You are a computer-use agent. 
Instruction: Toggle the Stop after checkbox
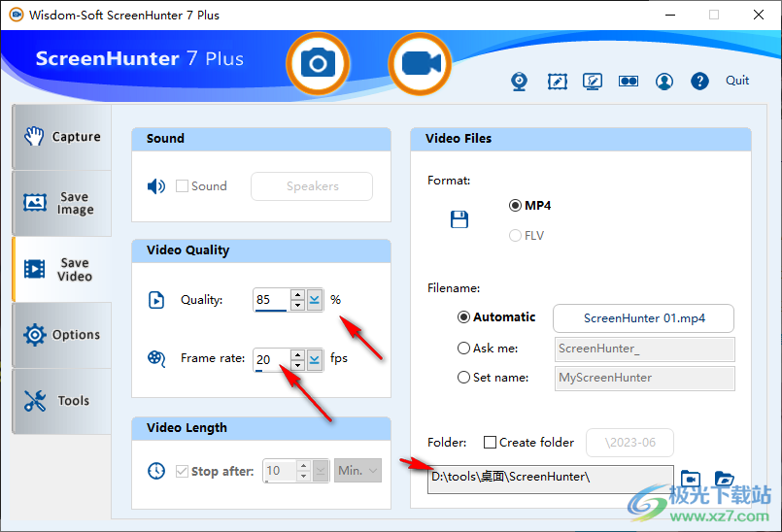click(182, 471)
